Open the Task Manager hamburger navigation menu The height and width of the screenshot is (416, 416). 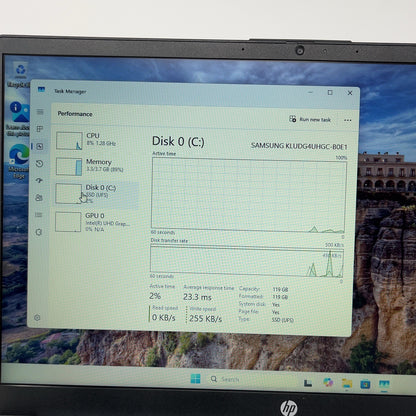pos(40,112)
